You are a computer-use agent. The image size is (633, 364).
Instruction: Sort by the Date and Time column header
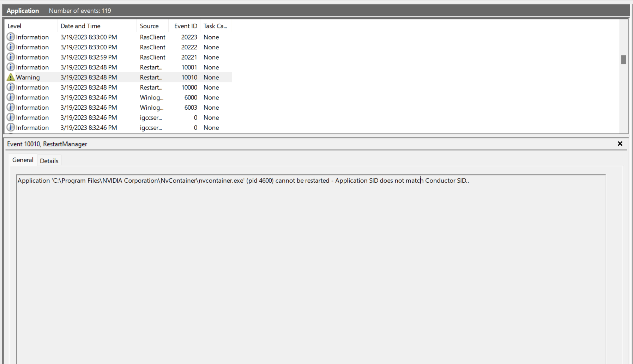click(x=97, y=26)
